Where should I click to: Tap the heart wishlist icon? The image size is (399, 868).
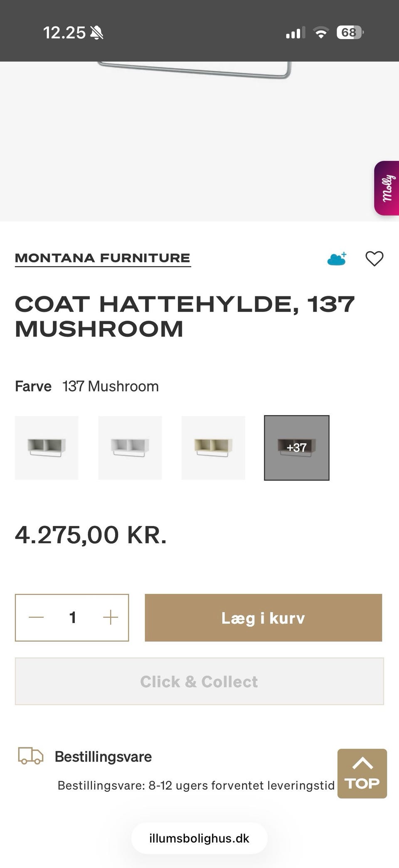[x=374, y=259]
